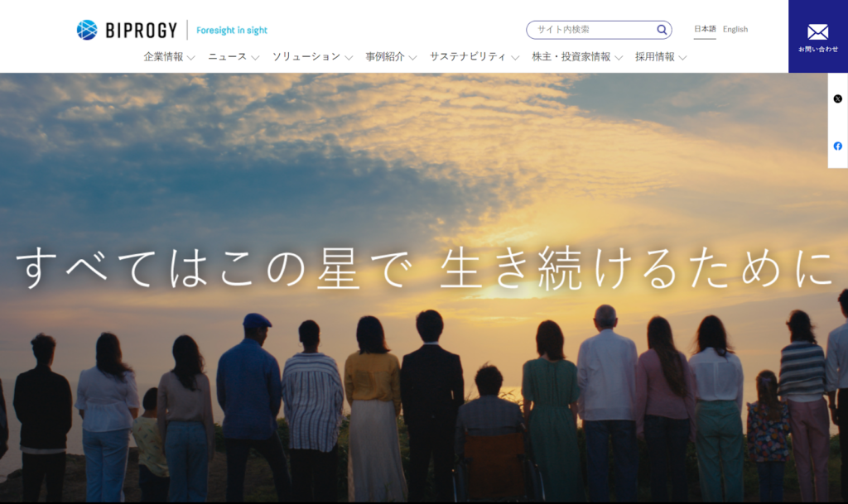Click the BIPROGY wordmark text
This screenshot has width=848, height=504.
(141, 31)
